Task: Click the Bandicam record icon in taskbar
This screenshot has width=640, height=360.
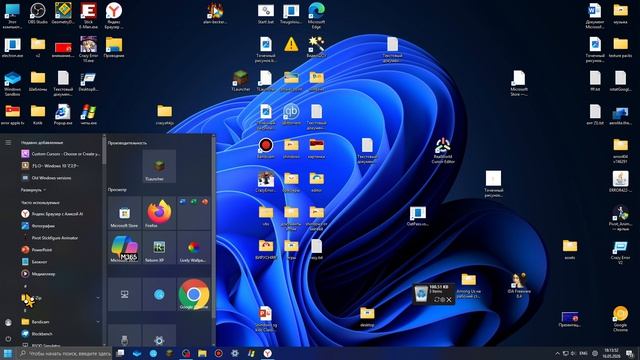Action: coord(218,353)
